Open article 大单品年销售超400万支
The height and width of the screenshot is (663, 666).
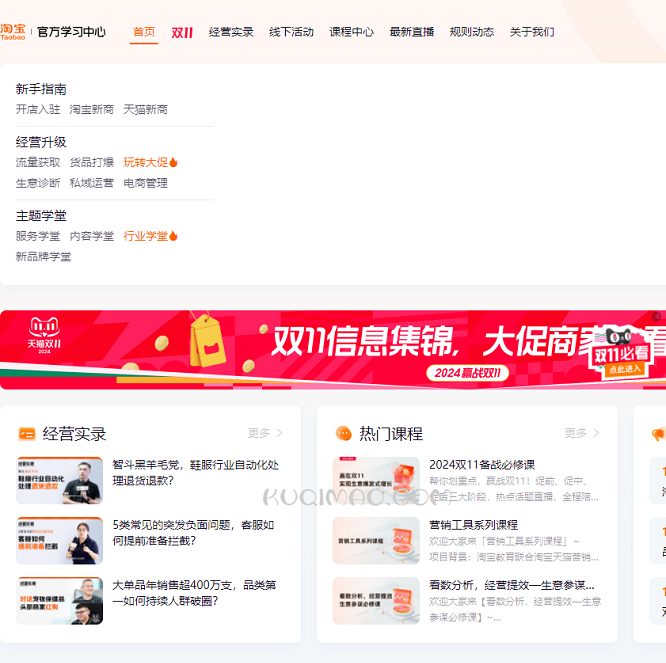tap(194, 593)
